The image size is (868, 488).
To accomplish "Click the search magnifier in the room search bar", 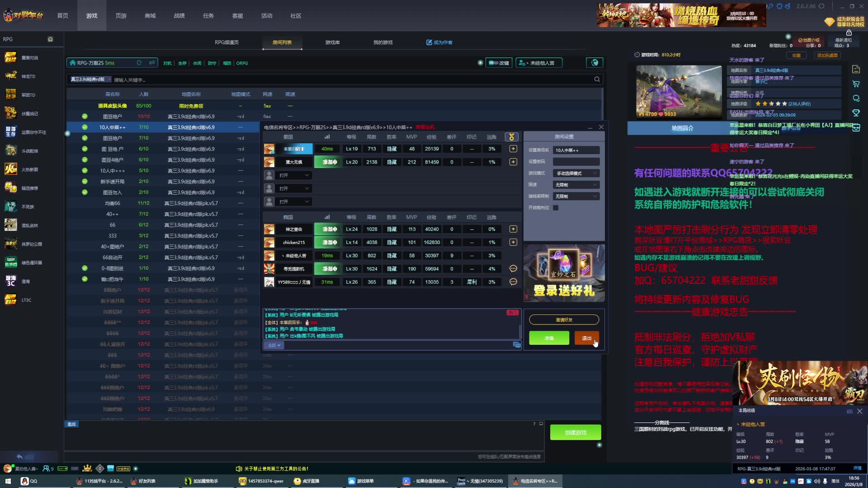I will [x=597, y=80].
